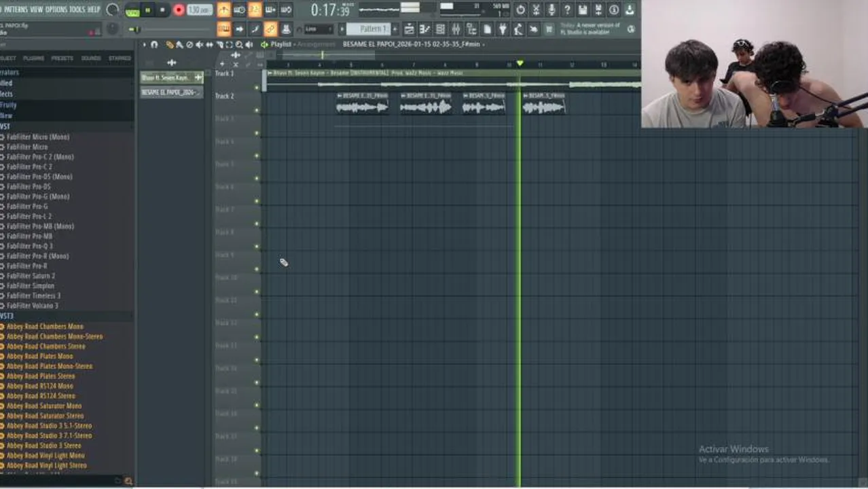Viewport: 868px width, 489px height.
Task: Click the green playhead marker on timeline
Action: coord(520,63)
